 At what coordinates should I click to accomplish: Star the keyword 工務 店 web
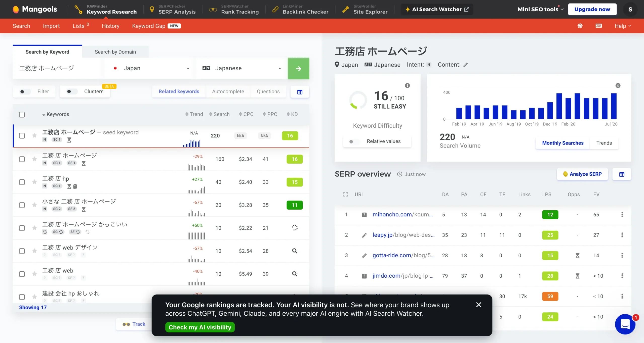(34, 274)
